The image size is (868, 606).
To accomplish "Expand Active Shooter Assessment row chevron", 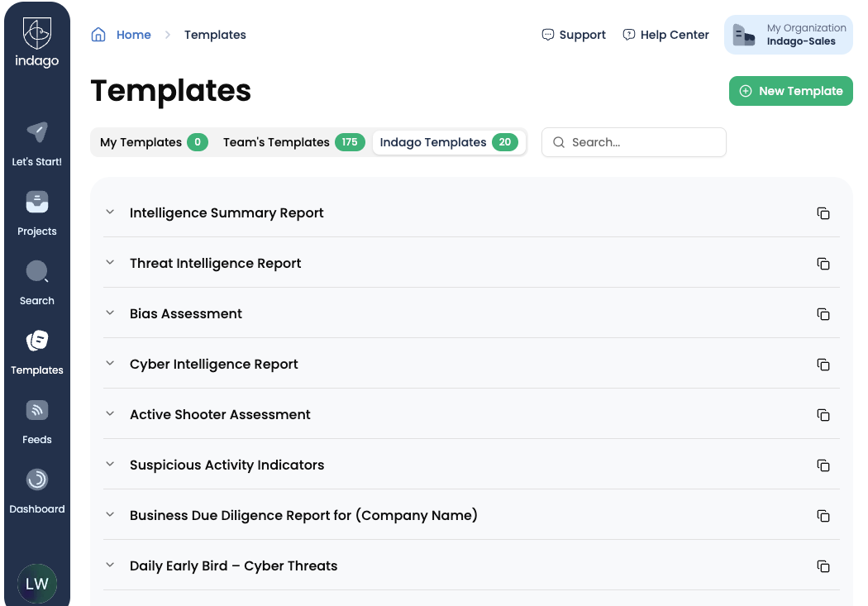I will [110, 413].
